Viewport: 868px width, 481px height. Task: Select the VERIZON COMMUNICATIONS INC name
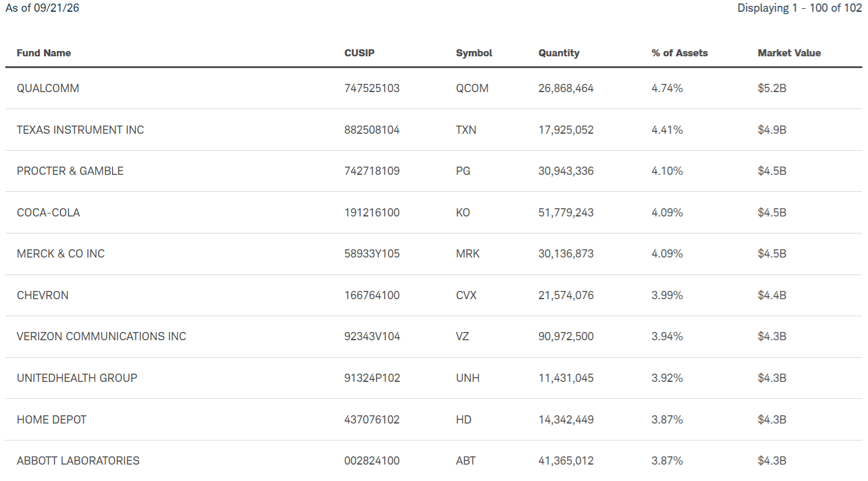coord(101,336)
